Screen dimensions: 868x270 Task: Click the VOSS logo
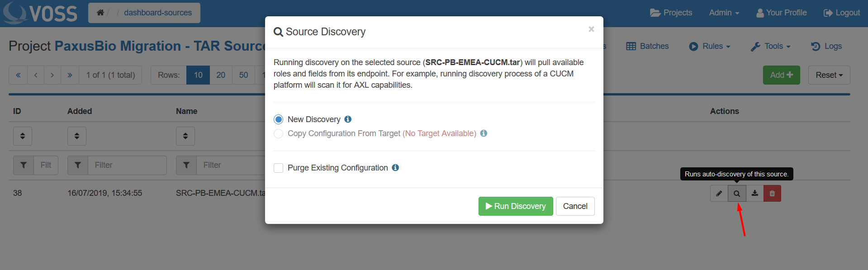click(40, 13)
